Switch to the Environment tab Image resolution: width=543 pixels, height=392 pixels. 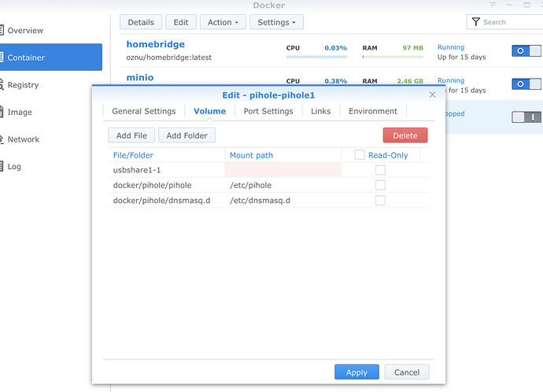373,111
